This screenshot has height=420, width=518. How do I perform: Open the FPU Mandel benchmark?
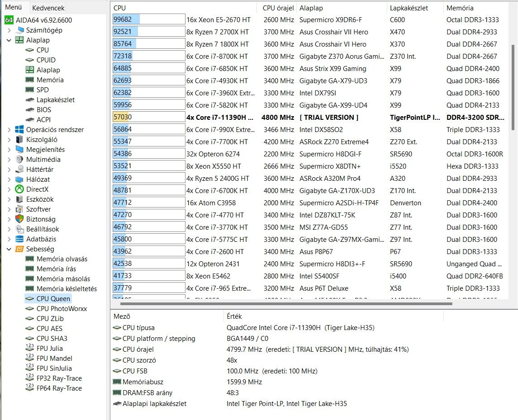[54, 358]
